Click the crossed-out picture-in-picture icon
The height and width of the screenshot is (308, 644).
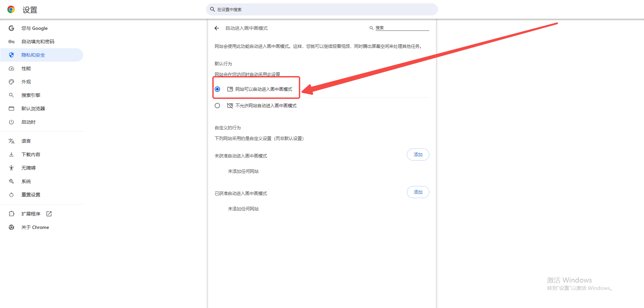[230, 106]
